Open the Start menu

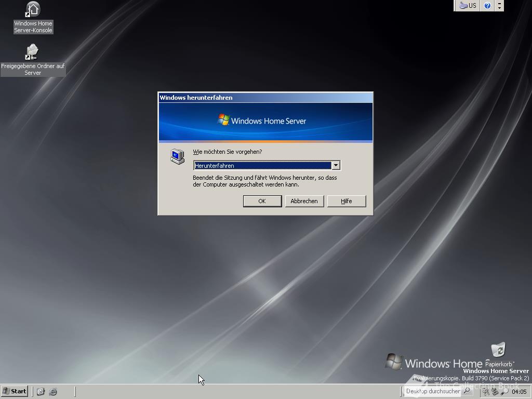click(15, 391)
